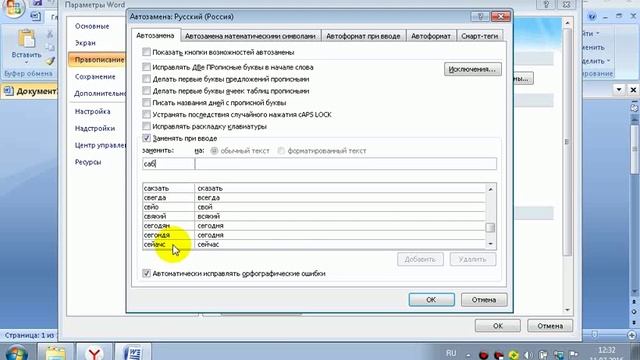Click the Cut scissors icon in Word ribbon
The image size is (640, 360).
[x=50, y=35]
